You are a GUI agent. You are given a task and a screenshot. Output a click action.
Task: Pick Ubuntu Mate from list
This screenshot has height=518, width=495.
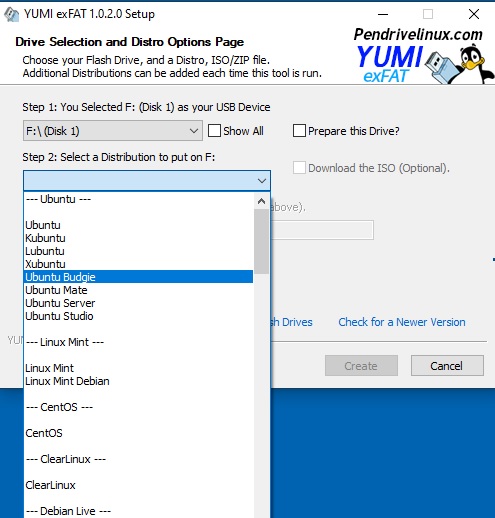pyautogui.click(x=139, y=290)
